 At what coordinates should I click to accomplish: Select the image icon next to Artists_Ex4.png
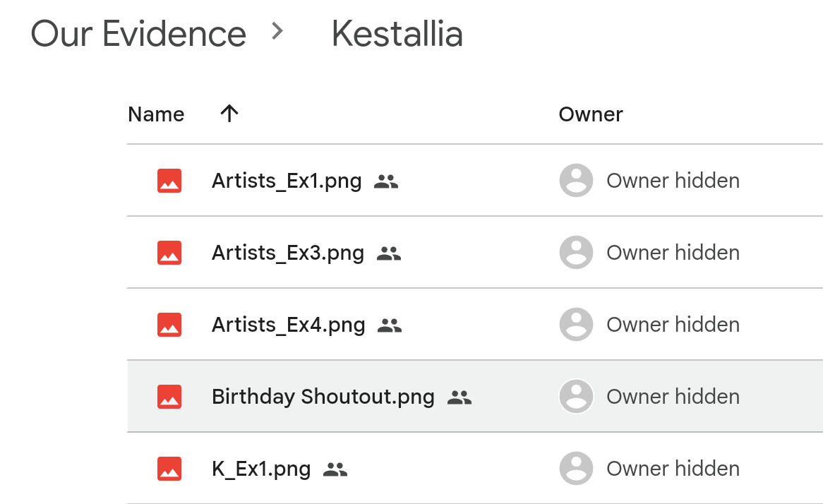[x=169, y=325]
